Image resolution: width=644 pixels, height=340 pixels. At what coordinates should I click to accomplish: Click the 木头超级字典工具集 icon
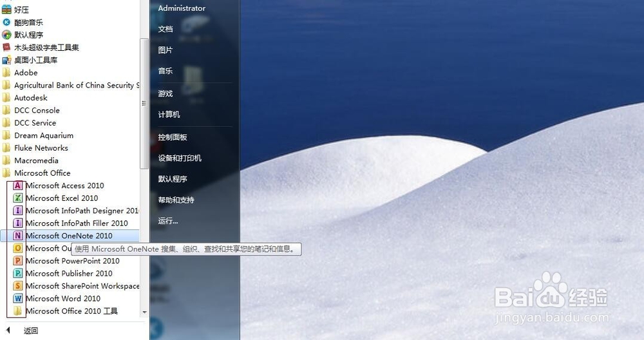click(x=6, y=47)
